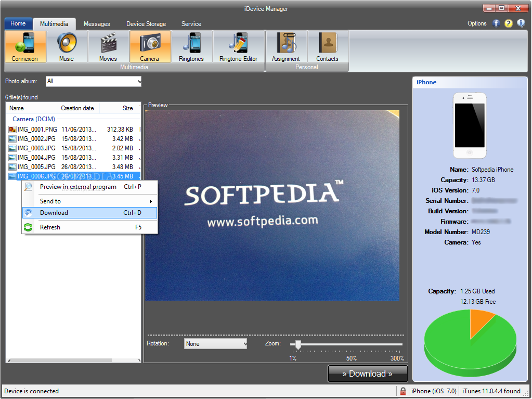This screenshot has height=399, width=532.
Task: Click the green refresh arrows icon
Action: 29,227
